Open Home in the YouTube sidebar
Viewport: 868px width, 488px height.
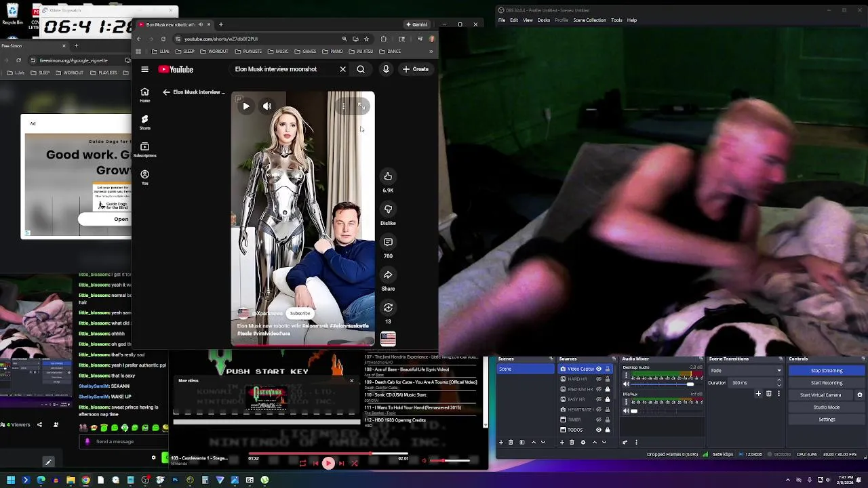[144, 95]
